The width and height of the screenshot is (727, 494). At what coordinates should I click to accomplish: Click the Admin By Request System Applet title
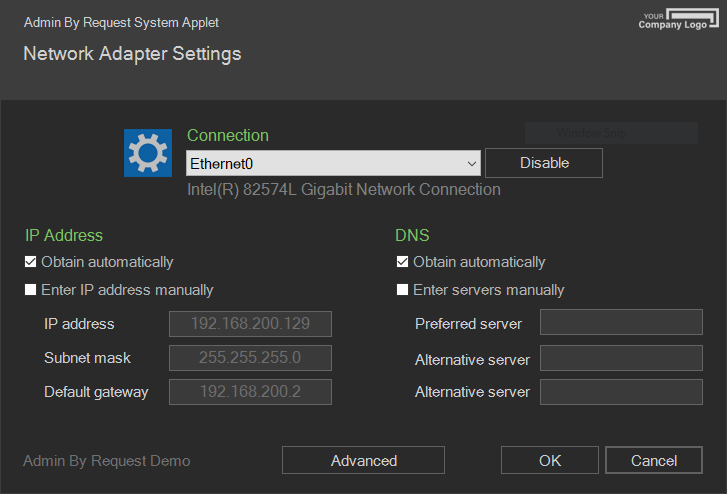coord(121,23)
